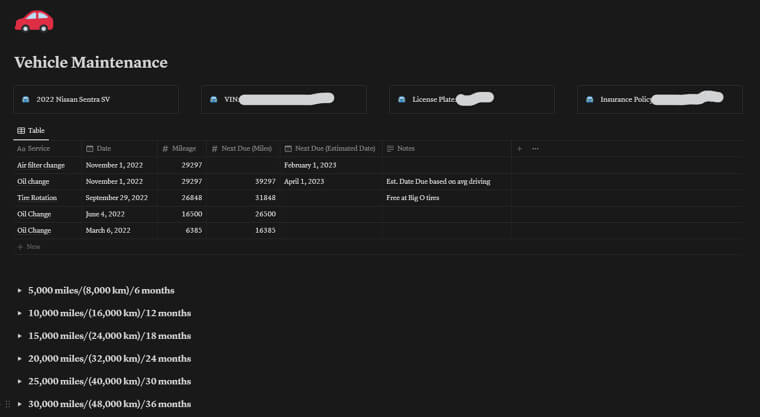The width and height of the screenshot is (760, 417).
Task: Open the Oil Change row dated June 4, 2022
Action: [34, 214]
